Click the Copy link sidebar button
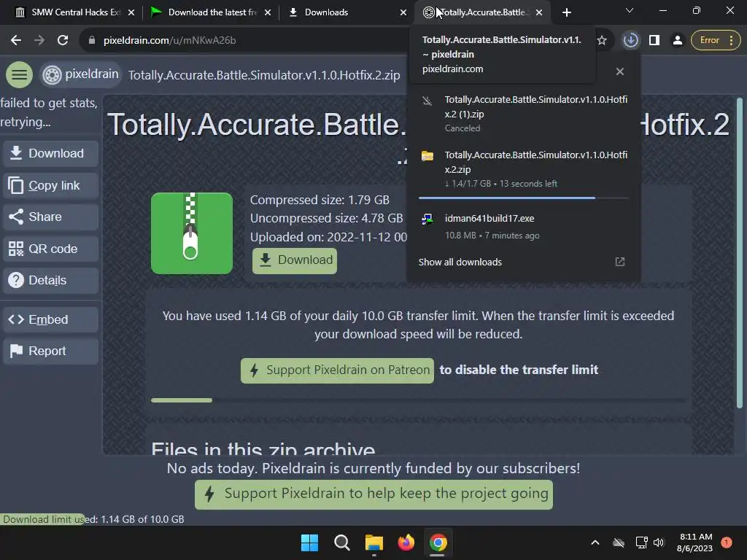The image size is (747, 560). click(50, 185)
